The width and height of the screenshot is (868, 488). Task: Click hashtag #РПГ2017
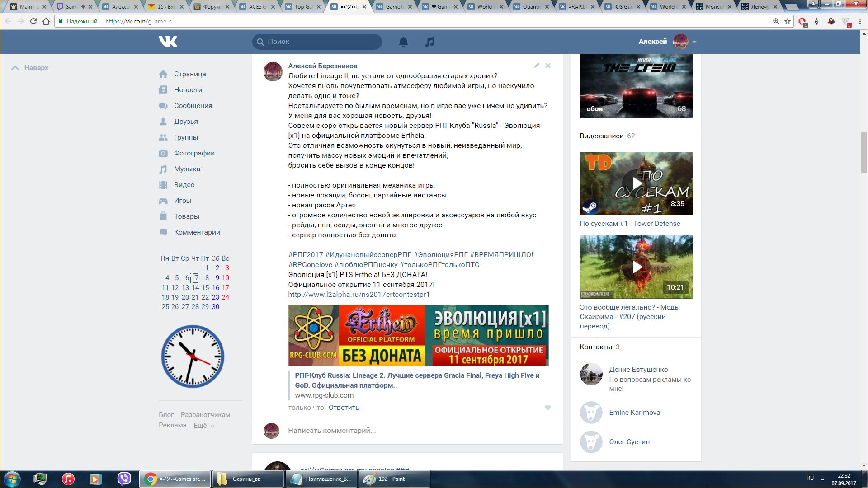coord(306,255)
